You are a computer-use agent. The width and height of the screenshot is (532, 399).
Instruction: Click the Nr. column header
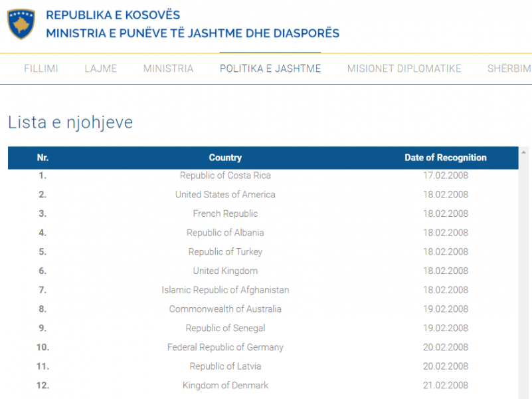point(43,158)
